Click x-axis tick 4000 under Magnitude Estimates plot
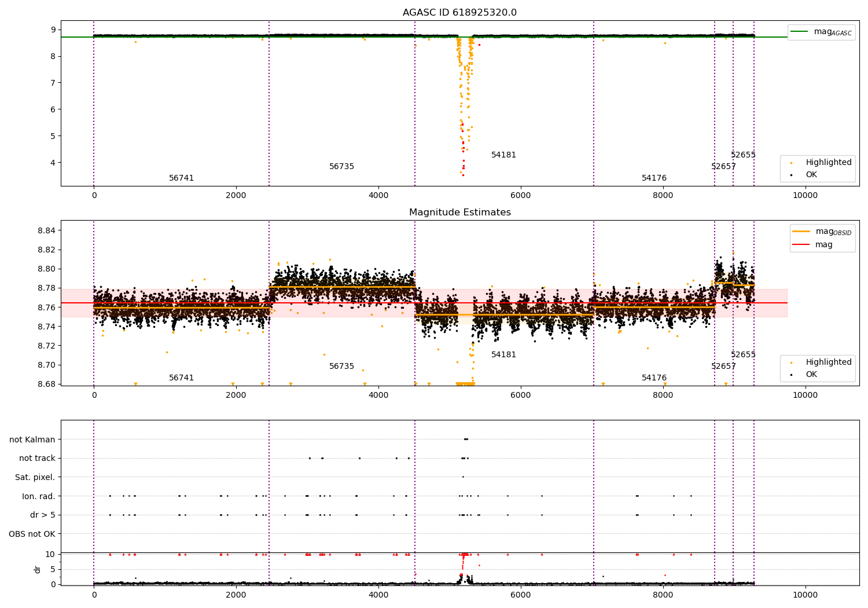 [x=378, y=395]
